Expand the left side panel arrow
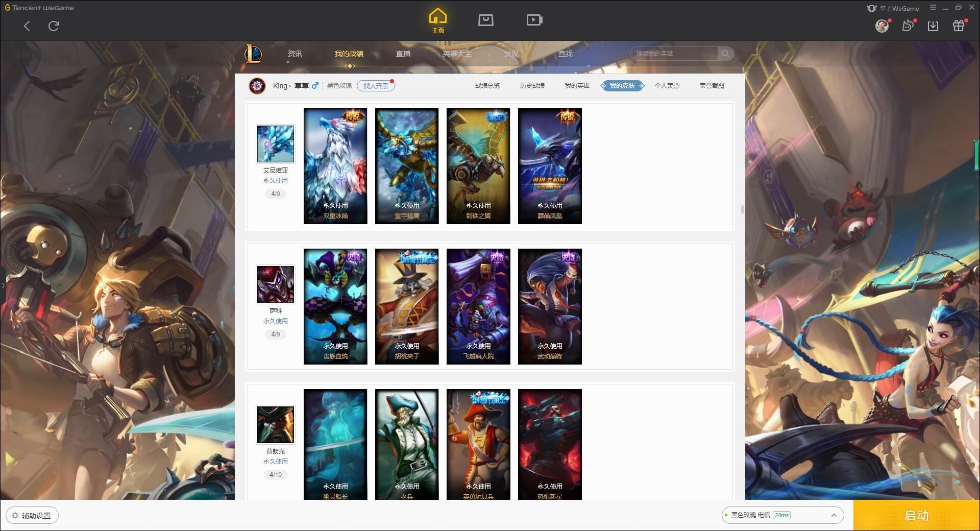 tap(3, 285)
